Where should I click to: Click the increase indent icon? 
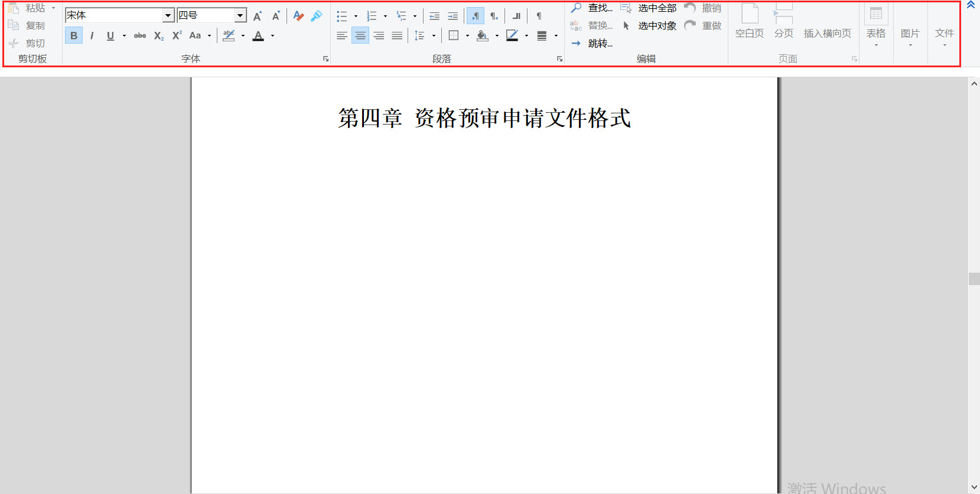452,16
